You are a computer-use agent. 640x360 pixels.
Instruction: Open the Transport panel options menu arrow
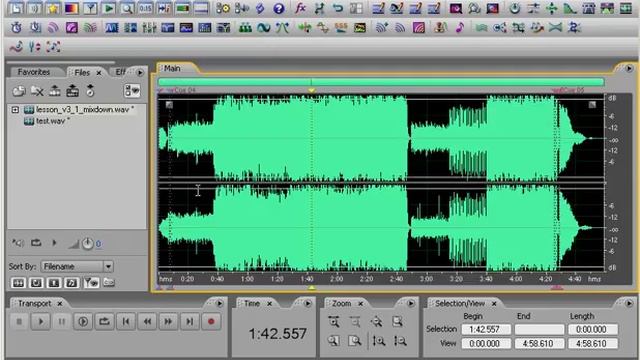(220, 303)
